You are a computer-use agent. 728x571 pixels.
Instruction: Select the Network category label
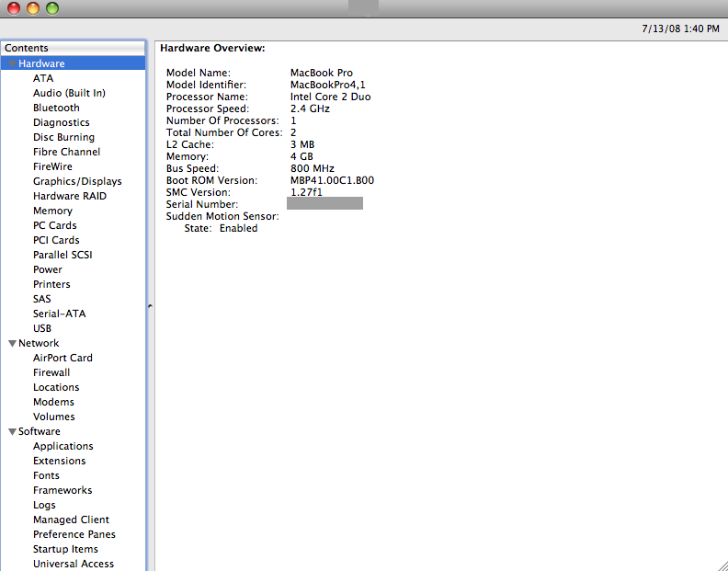(x=39, y=343)
